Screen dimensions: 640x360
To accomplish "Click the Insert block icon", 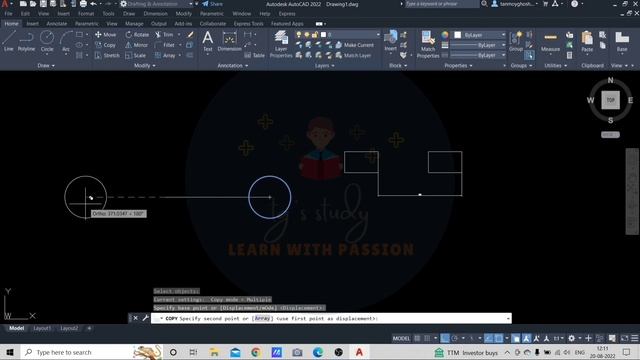I will (x=391, y=41).
